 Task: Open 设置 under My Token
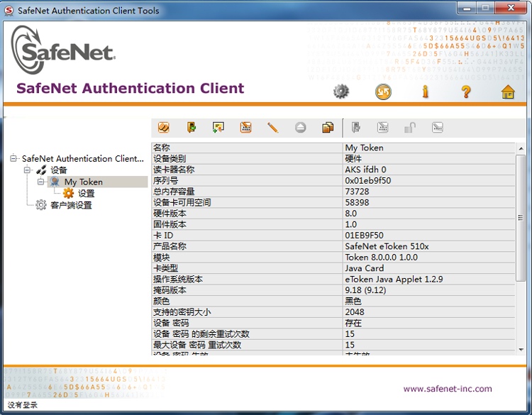pos(86,194)
